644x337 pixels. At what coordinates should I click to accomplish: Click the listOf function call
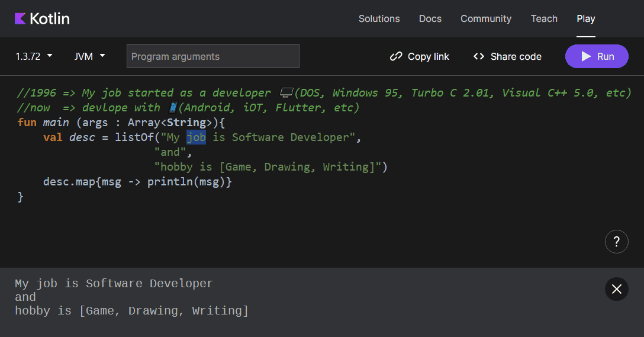pos(134,137)
